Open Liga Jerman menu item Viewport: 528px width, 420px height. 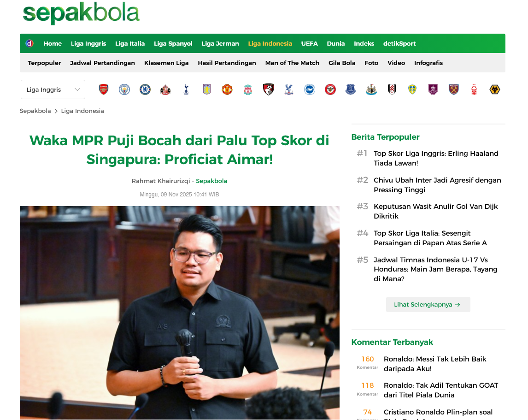pos(220,43)
